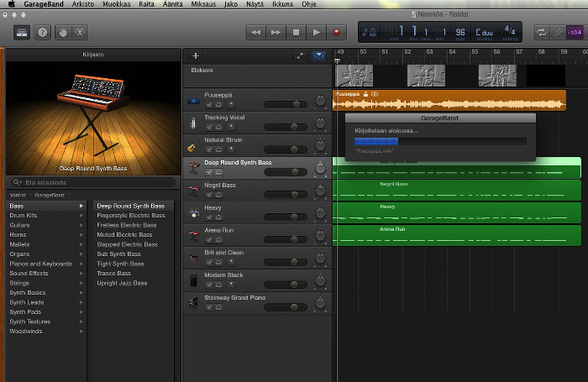Click the Steinway Grand Piano track icon
The height and width of the screenshot is (382, 588).
pos(193,303)
